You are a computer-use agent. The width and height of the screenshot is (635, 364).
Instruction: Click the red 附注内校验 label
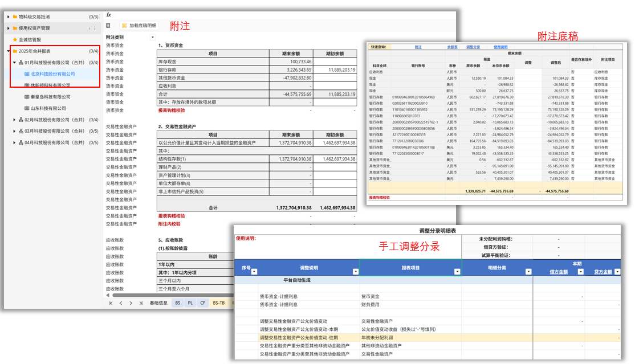pos(169,224)
